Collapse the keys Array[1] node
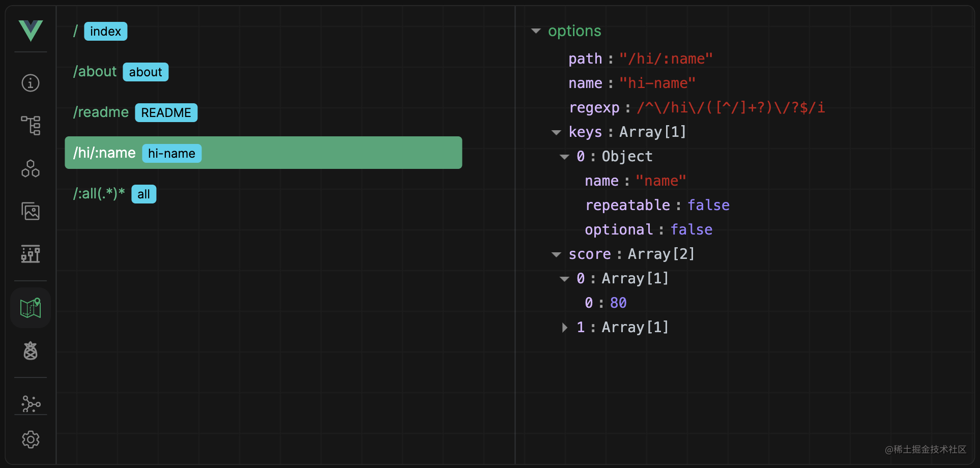 click(x=556, y=132)
